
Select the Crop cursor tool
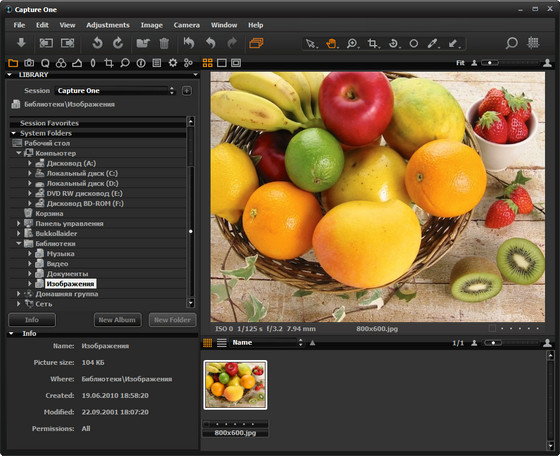(x=372, y=44)
